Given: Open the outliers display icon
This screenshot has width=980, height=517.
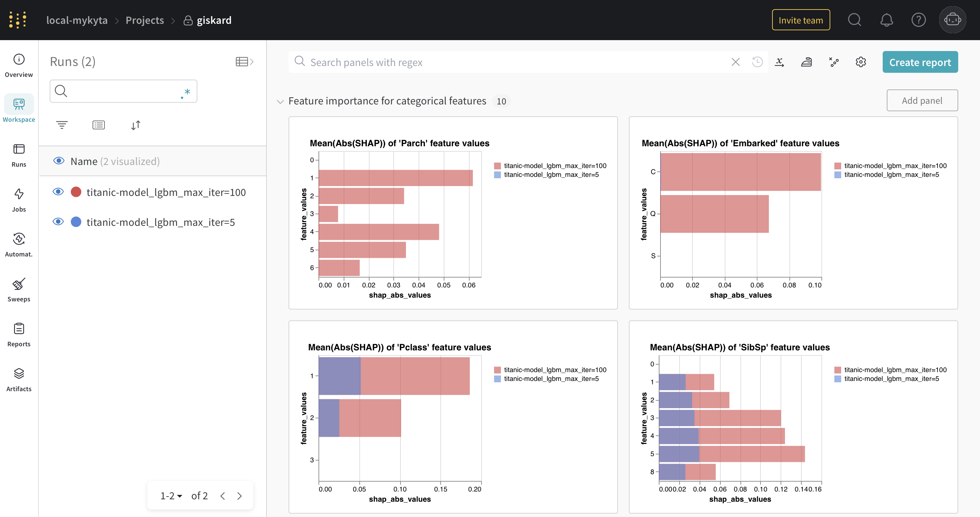Looking at the screenshot, I should 834,62.
